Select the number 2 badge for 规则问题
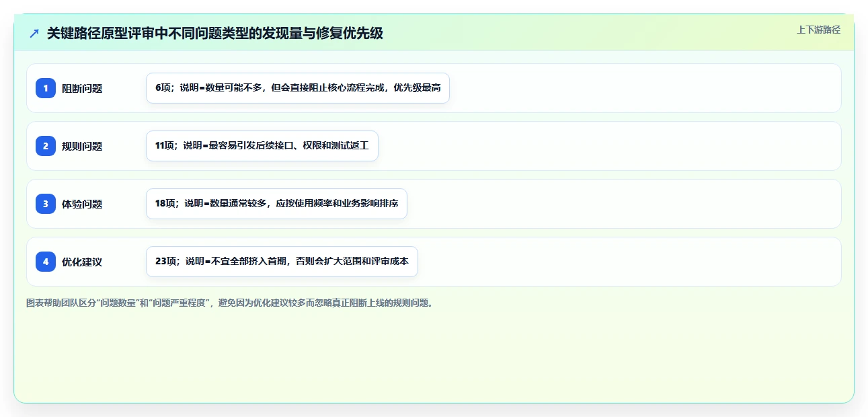 [46, 146]
